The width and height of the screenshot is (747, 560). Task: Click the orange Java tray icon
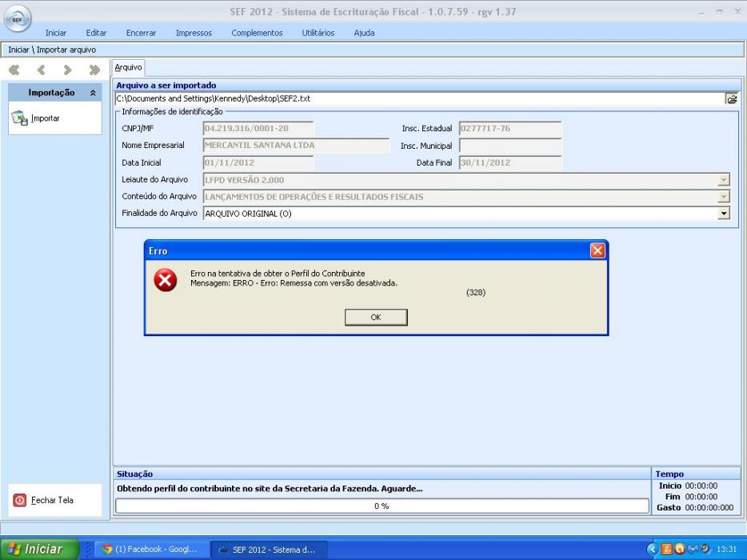click(x=666, y=549)
